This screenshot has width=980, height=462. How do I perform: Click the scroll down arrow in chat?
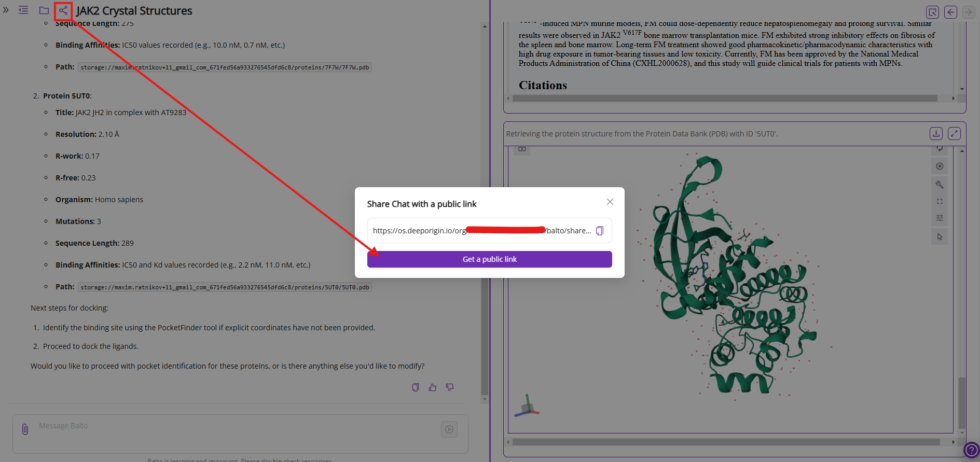click(x=485, y=399)
